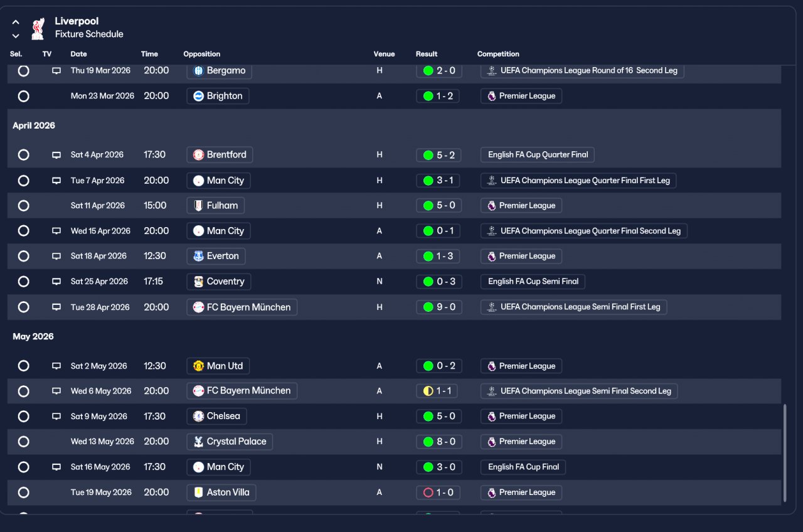
Task: Click the TV icon on Everton row
Action: pyautogui.click(x=56, y=256)
